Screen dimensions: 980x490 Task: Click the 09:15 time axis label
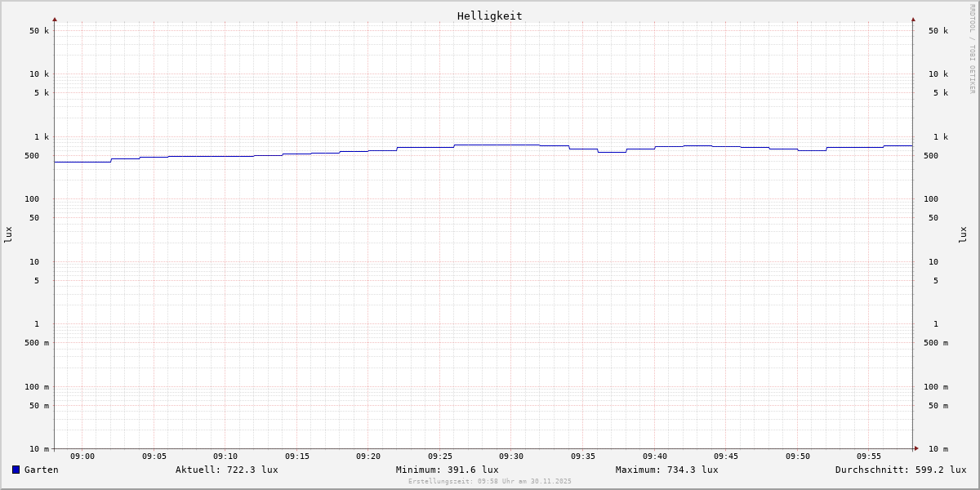click(x=297, y=457)
